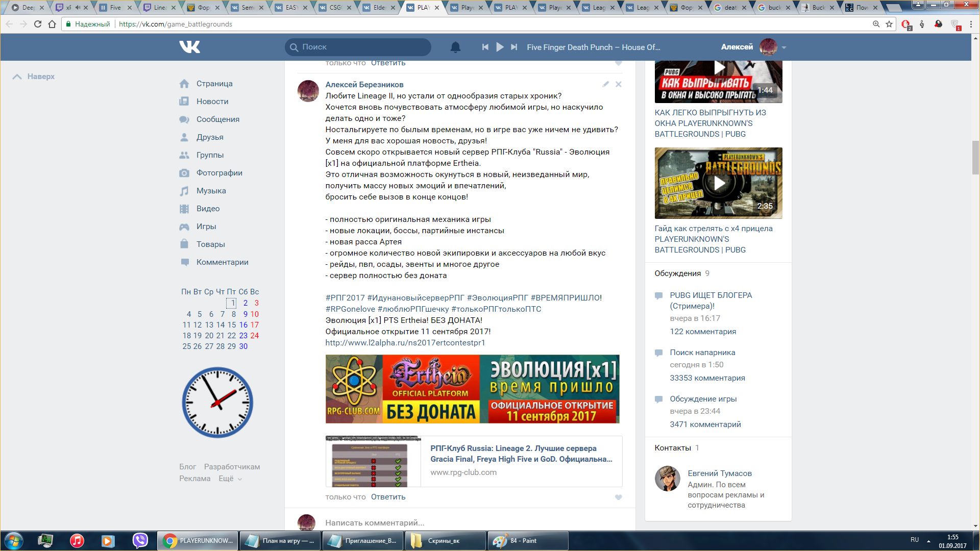Click Ответить under the long comment
The height and width of the screenshot is (551, 980).
[388, 497]
